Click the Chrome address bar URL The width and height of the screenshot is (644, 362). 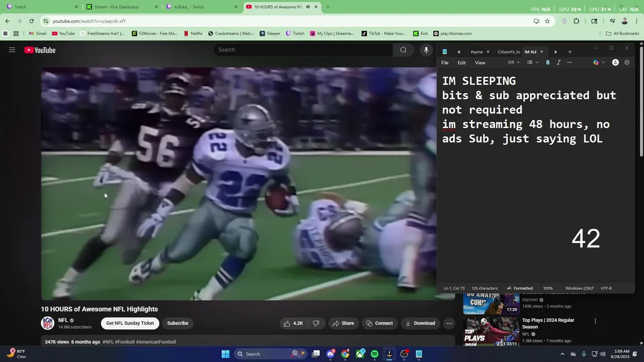coord(89,21)
